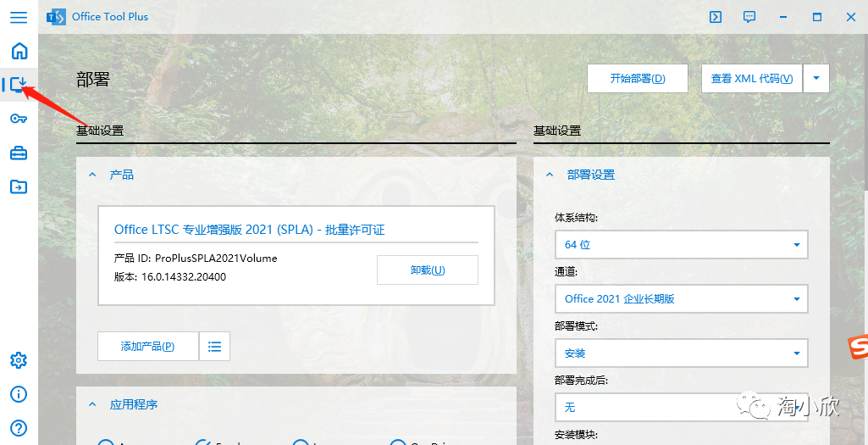The width and height of the screenshot is (868, 445).
Task: Open the About info icon
Action: point(19,395)
